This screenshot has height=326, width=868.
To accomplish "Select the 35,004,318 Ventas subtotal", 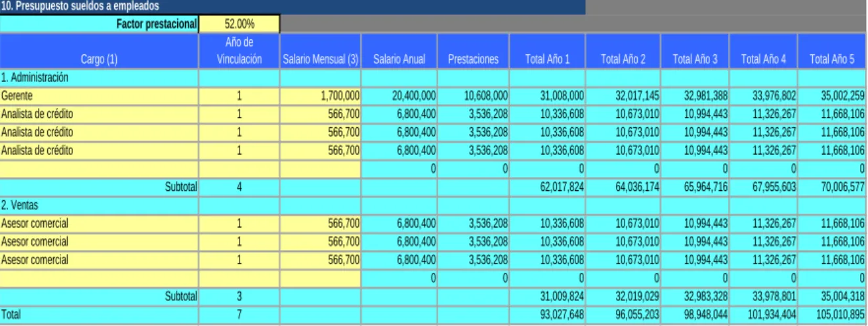I will click(x=833, y=296).
